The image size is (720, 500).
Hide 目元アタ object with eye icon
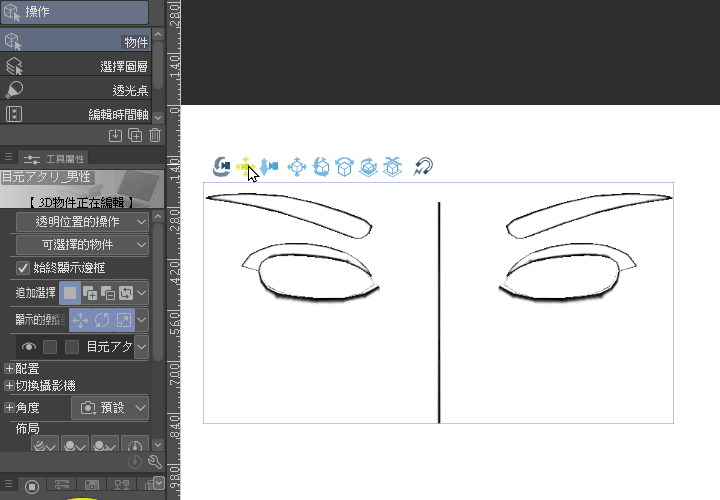click(x=28, y=347)
